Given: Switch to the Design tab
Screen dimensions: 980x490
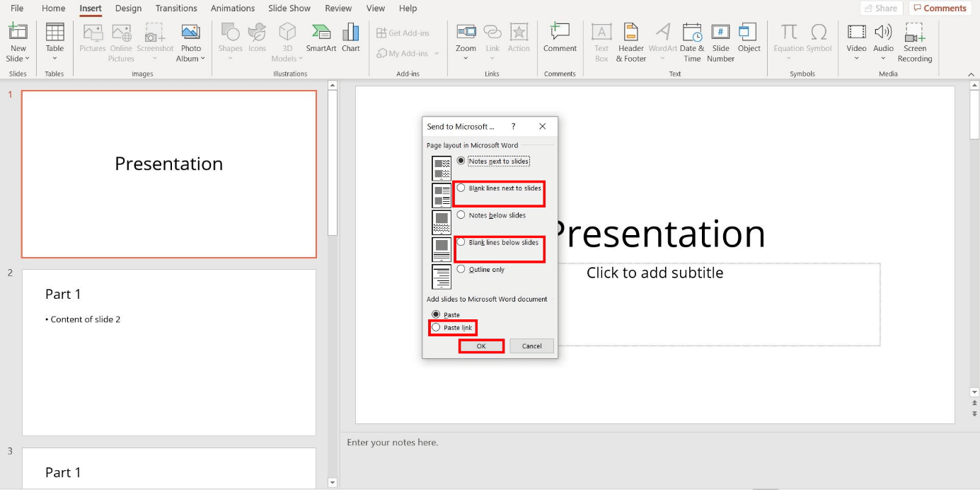Looking at the screenshot, I should (x=128, y=8).
